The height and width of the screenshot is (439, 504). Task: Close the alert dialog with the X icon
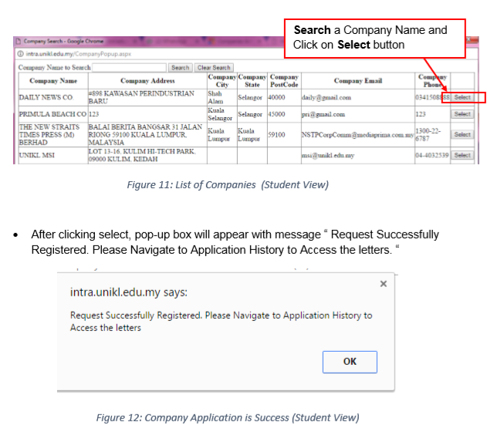[383, 284]
